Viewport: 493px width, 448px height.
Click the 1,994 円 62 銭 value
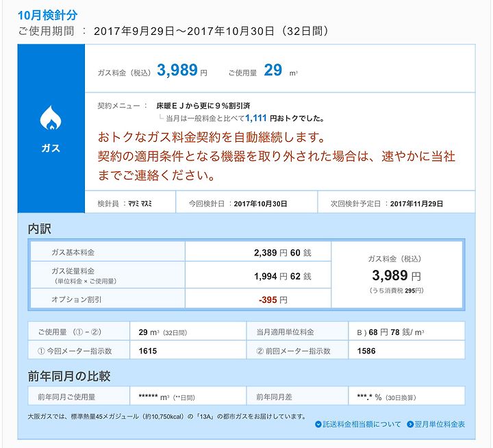tap(282, 276)
